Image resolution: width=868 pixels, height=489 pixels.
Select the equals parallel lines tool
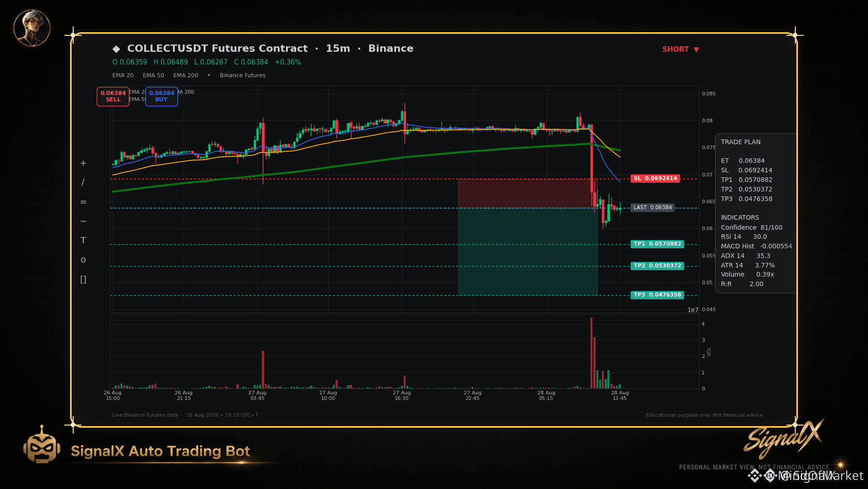click(x=83, y=202)
